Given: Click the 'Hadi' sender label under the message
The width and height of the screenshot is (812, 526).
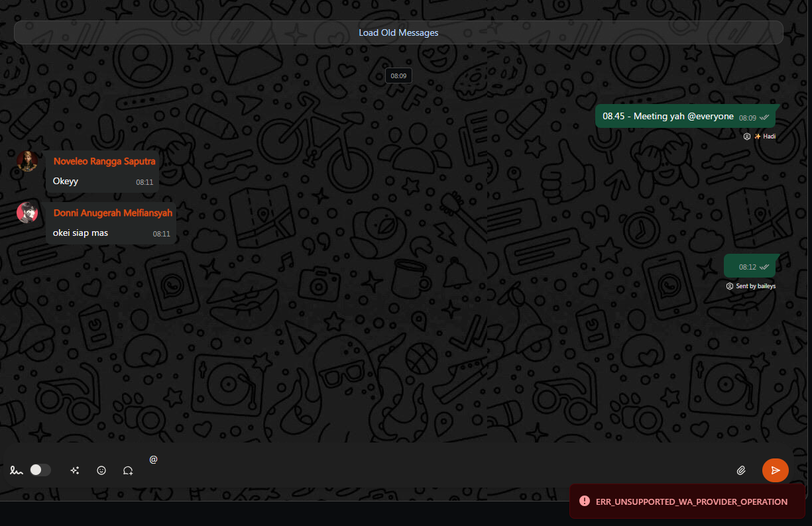Looking at the screenshot, I should pos(769,136).
